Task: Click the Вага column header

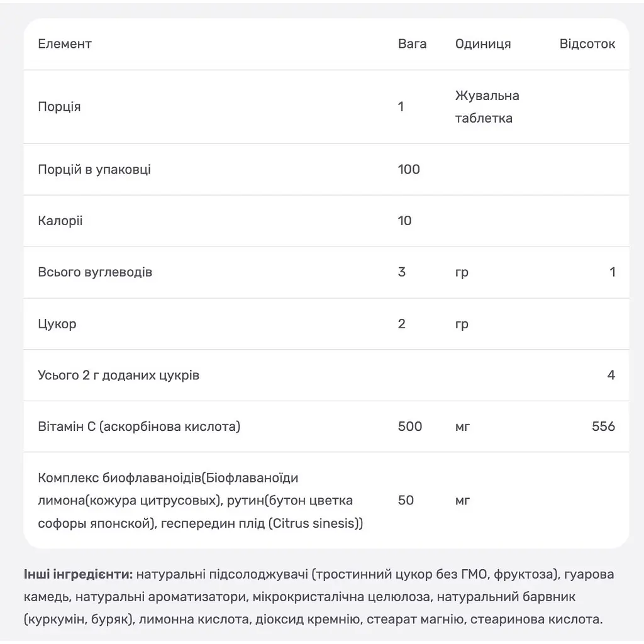Action: point(412,44)
